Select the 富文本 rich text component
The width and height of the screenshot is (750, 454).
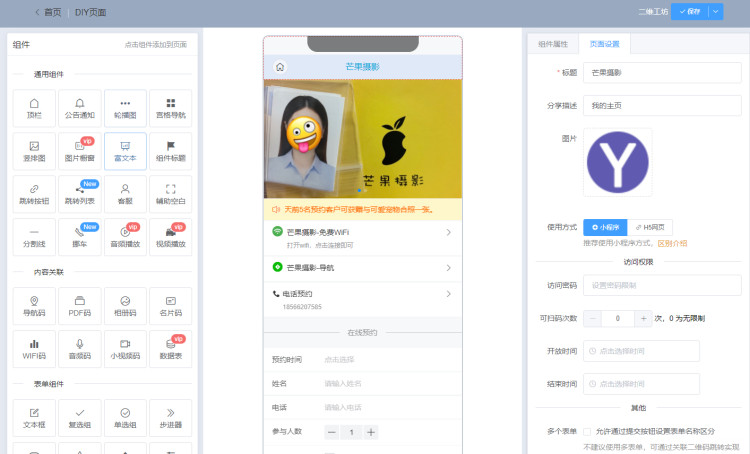click(125, 151)
